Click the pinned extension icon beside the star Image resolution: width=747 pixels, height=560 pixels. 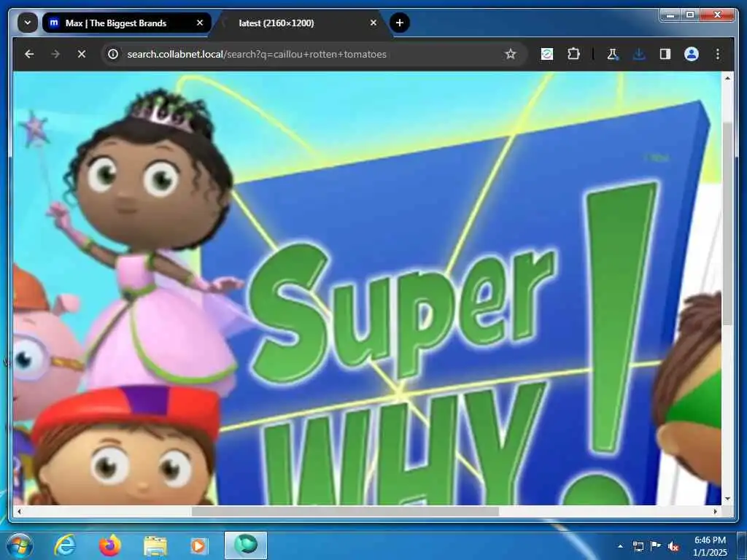click(x=547, y=54)
